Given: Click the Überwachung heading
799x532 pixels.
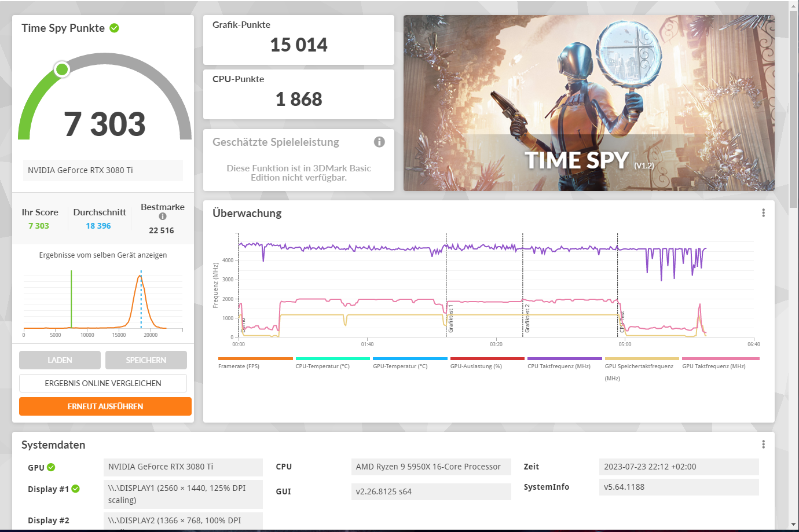Looking at the screenshot, I should point(247,213).
